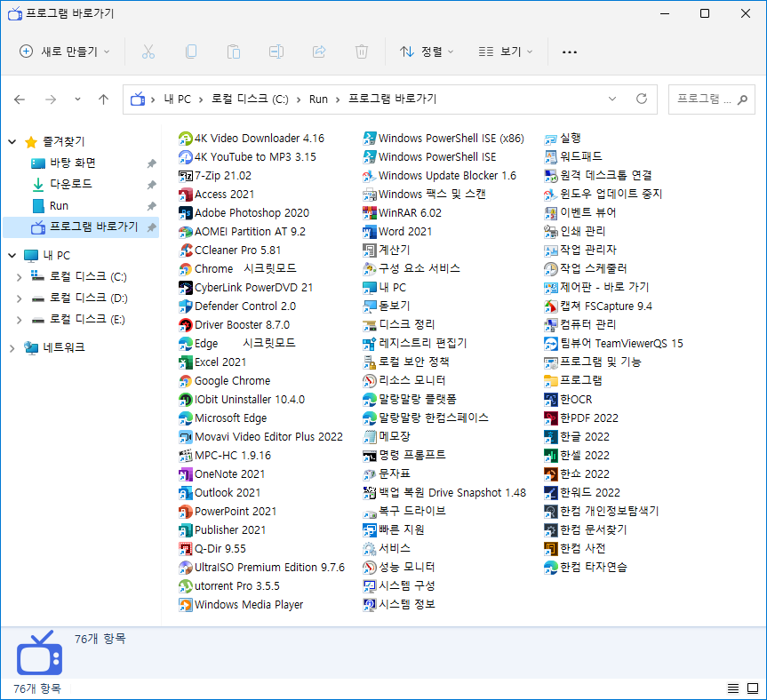Screen dimensions: 767x700
Task: Select the utorrent Pro 3.5.5 icon
Action: [186, 586]
